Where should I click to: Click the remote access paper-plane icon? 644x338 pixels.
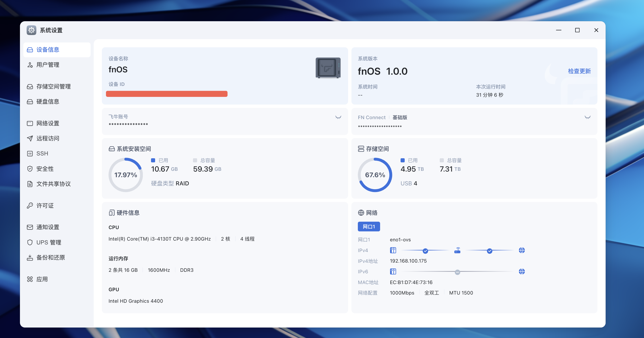[x=30, y=138]
